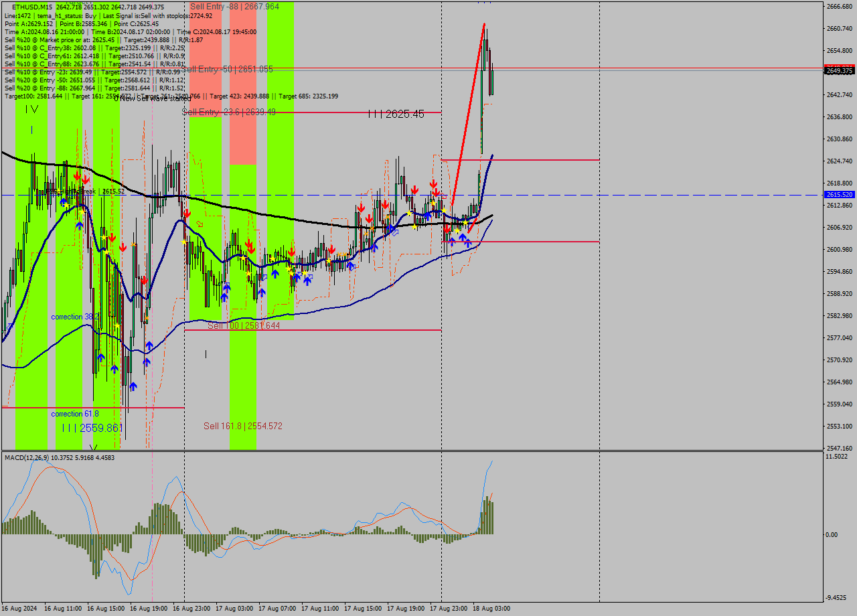The width and height of the screenshot is (857, 616).
Task: Click the '17 Aug 19:00' time axis label
Action: tap(406, 609)
